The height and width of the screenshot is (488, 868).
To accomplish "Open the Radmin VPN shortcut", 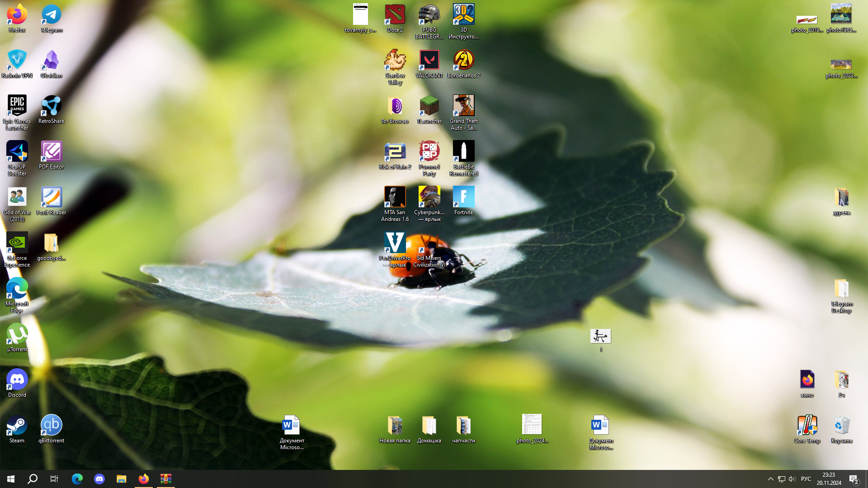I will point(17,64).
